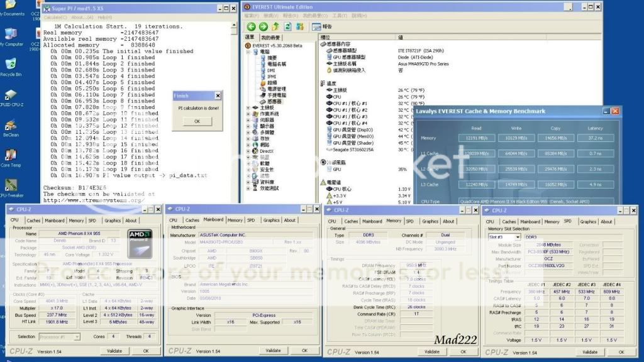This screenshot has height=362, width=644.
Task: Click the 'Loop 19 finished' line in Super PI
Action: coord(130,169)
